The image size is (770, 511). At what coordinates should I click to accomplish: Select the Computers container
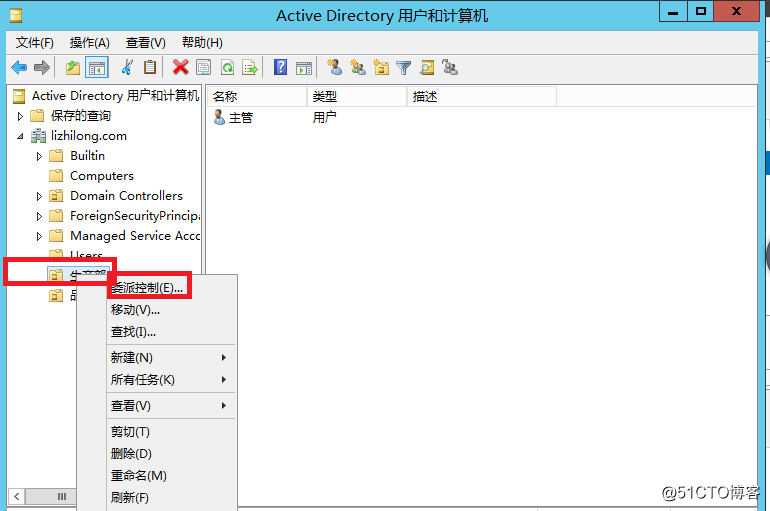(102, 176)
